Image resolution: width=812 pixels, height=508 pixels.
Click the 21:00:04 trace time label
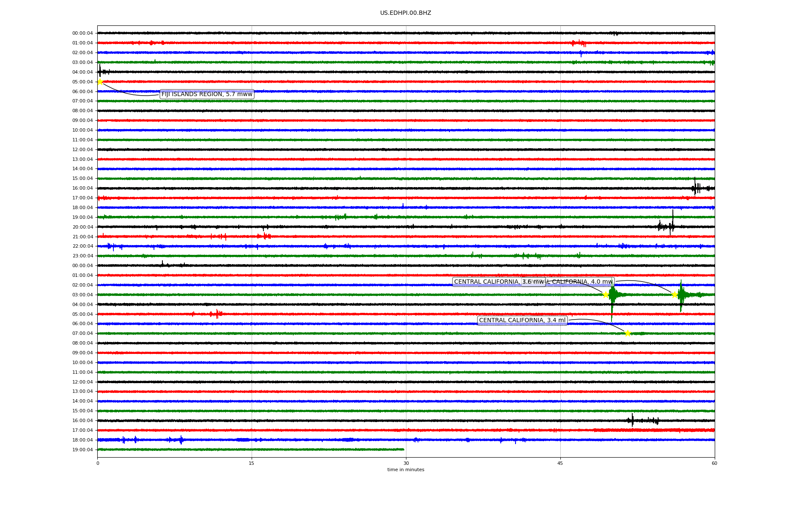[x=82, y=237]
